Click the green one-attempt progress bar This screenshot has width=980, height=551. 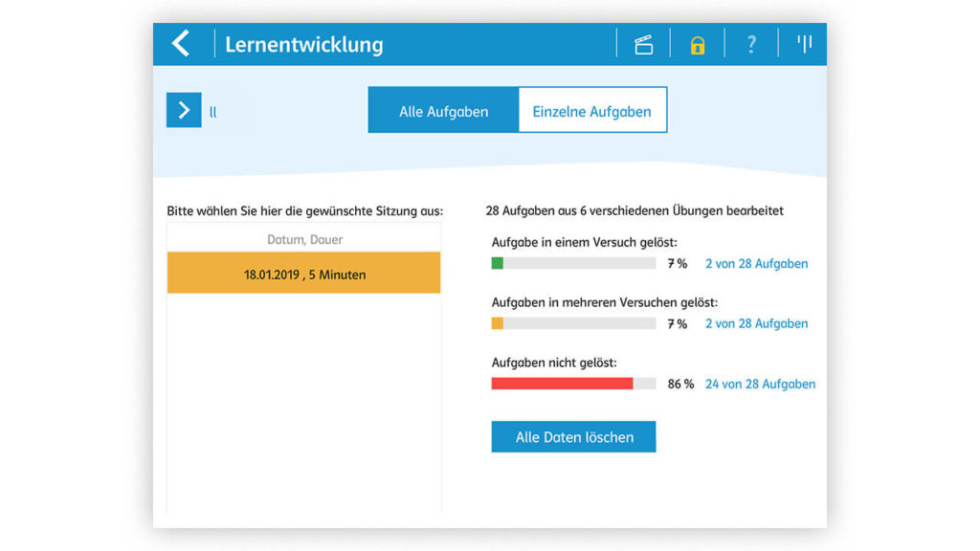pyautogui.click(x=573, y=264)
